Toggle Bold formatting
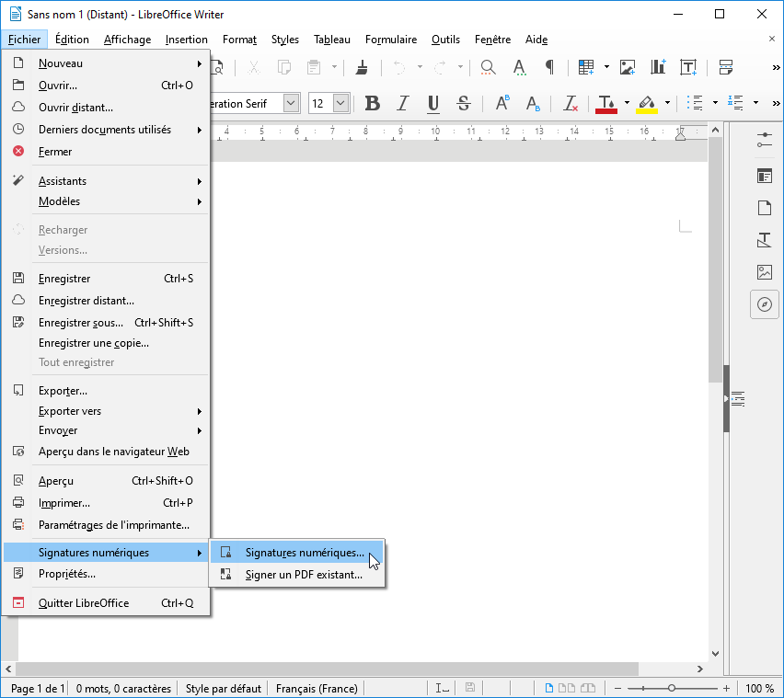Screen dimensions: 784x698 click(x=373, y=103)
